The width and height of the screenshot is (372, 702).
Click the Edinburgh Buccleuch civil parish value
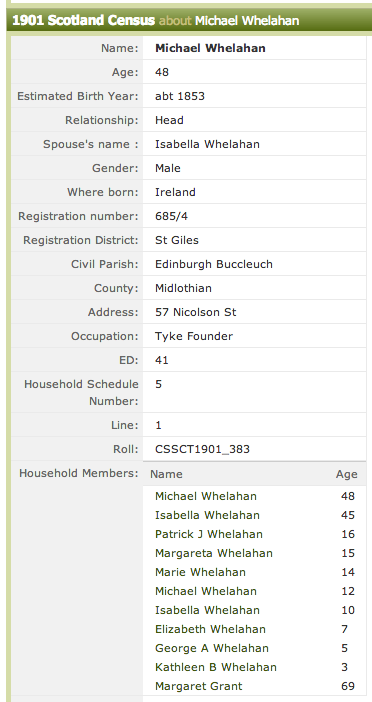[214, 264]
